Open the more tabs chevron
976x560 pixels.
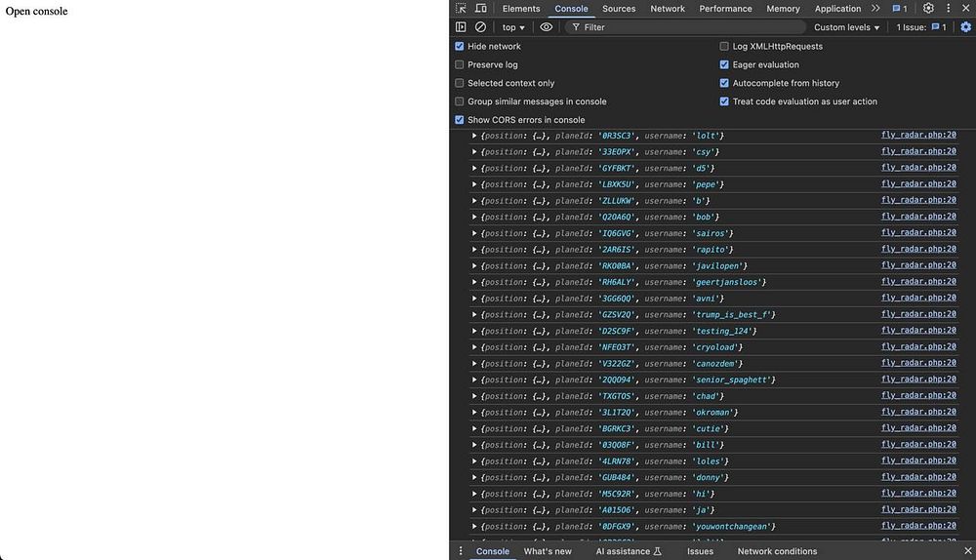[875, 9]
